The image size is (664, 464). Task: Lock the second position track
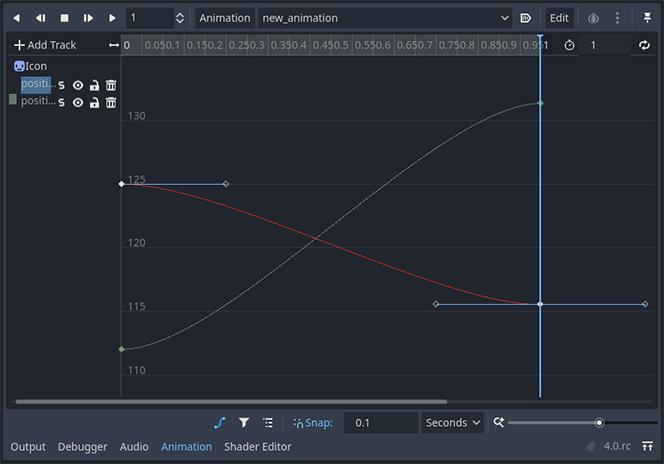pyautogui.click(x=94, y=101)
